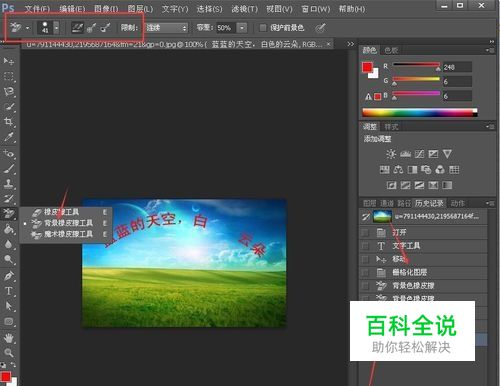Screen dimensions: 500x386
Task: Expand the 容差 50% slider arrow
Action: pyautogui.click(x=242, y=28)
